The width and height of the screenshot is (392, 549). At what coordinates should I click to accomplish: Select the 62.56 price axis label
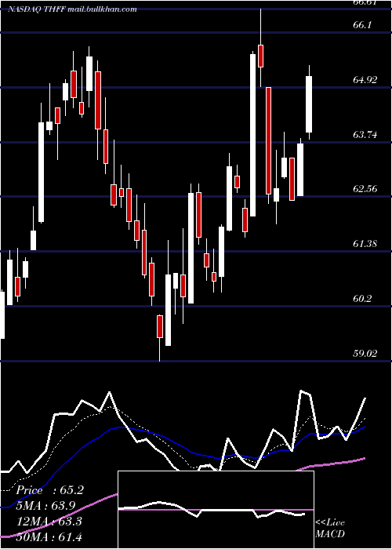365,189
